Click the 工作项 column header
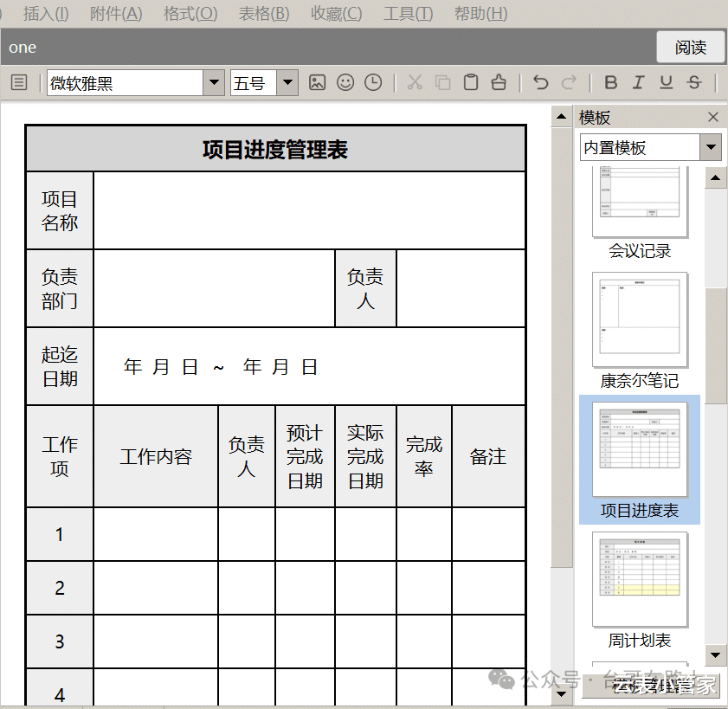The width and height of the screenshot is (728, 709). 60,456
